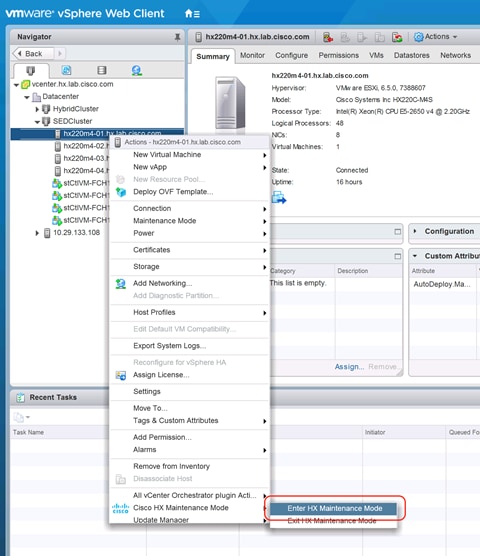Switch to the Configure tab
Image resolution: width=480 pixels, height=556 pixels.
291,56
